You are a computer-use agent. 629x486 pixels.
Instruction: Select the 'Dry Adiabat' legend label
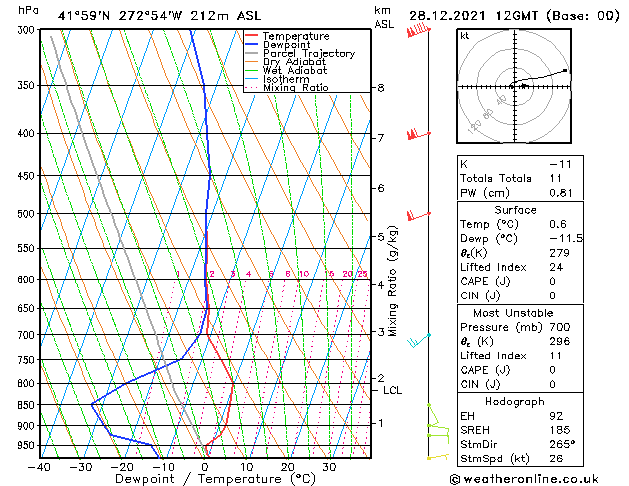click(x=294, y=62)
